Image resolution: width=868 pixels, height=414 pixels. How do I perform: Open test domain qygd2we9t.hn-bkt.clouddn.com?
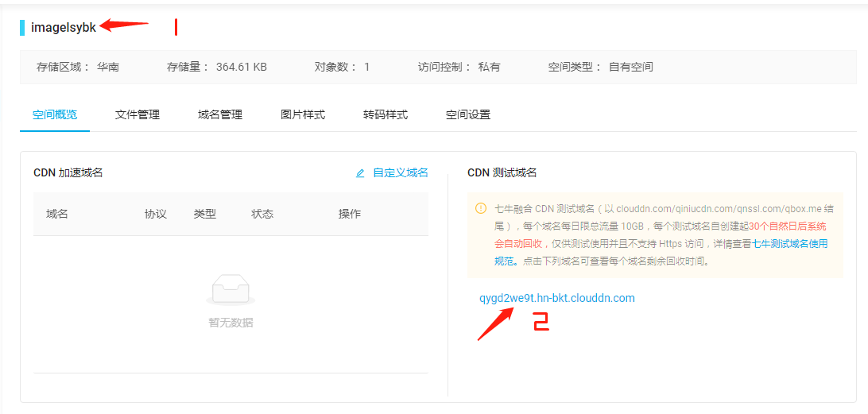click(x=557, y=298)
